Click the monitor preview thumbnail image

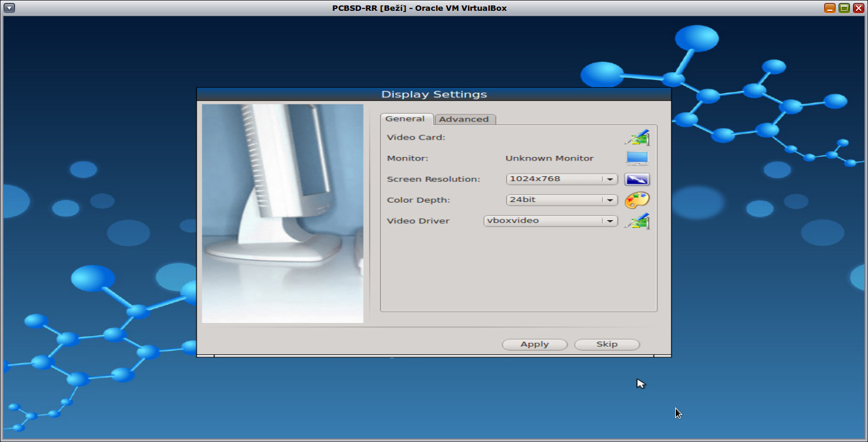click(x=282, y=213)
